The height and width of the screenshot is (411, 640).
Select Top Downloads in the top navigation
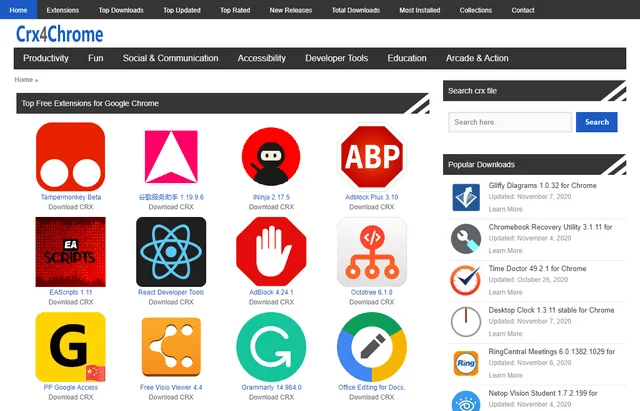point(121,10)
